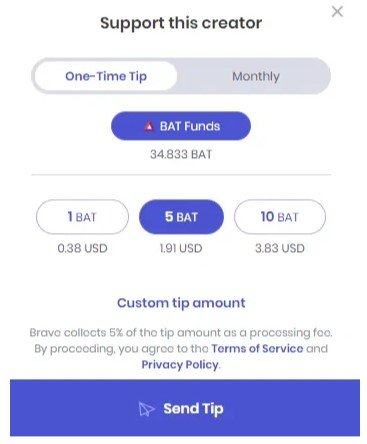
Task: Select the One-Time Tip tab
Action: click(x=106, y=76)
